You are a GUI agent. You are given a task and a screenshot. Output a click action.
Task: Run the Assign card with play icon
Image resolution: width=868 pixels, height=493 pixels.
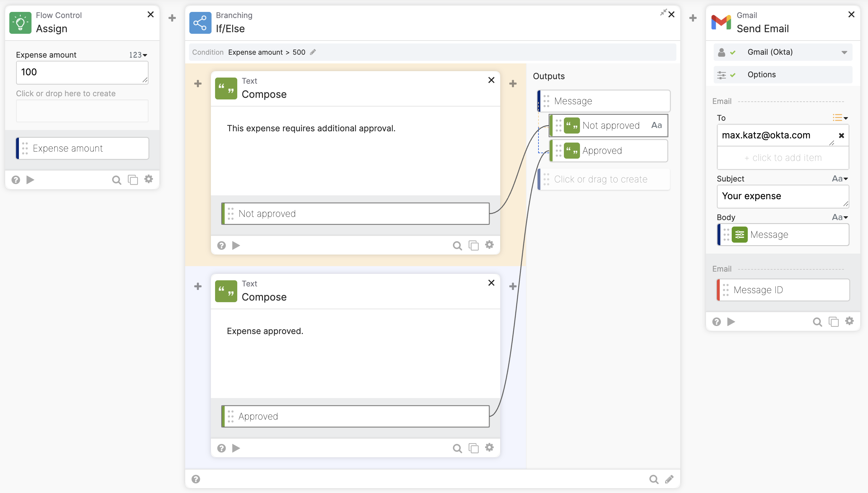(30, 180)
